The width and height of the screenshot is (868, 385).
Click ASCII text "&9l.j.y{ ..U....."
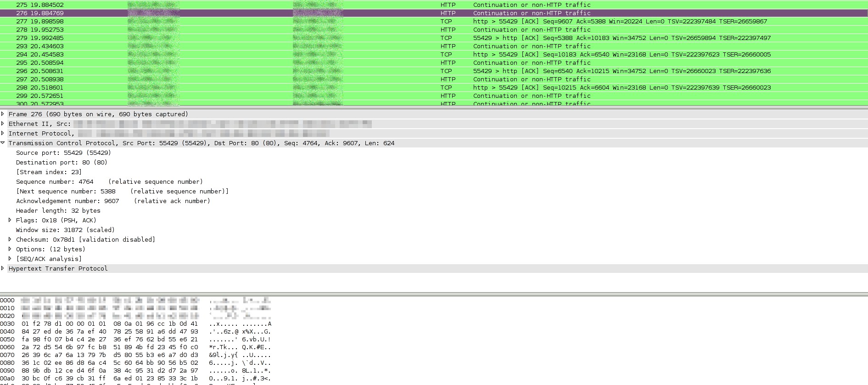click(x=240, y=355)
